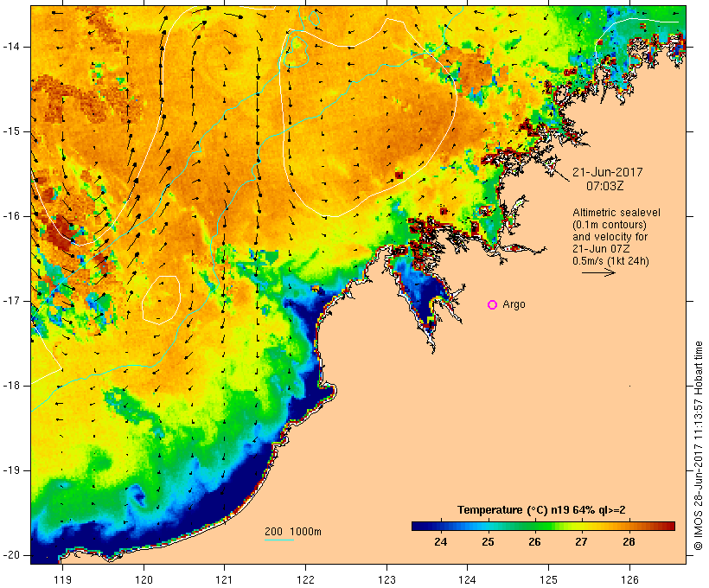This screenshot has width=709, height=588.
Task: Click the longitude label '119'
Action: tap(62, 579)
